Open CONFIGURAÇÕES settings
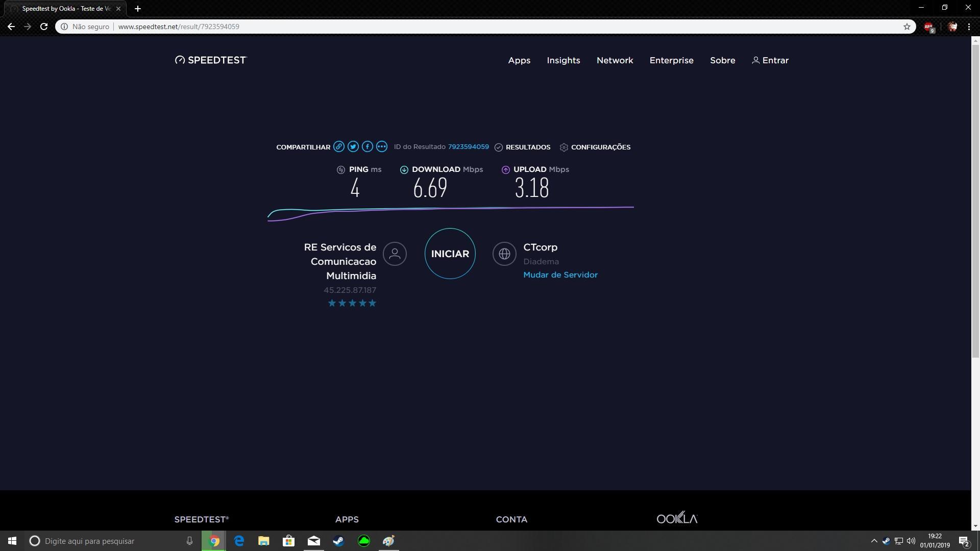Viewport: 980px width, 551px height. point(600,147)
